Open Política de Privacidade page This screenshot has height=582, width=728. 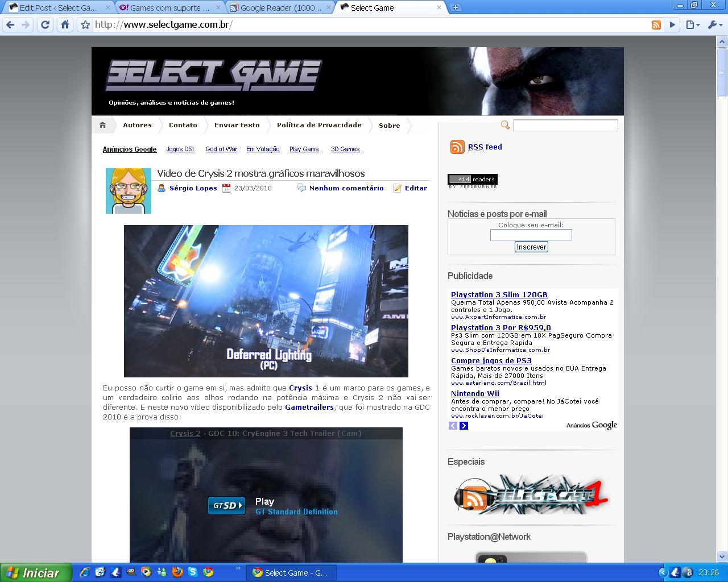(319, 125)
